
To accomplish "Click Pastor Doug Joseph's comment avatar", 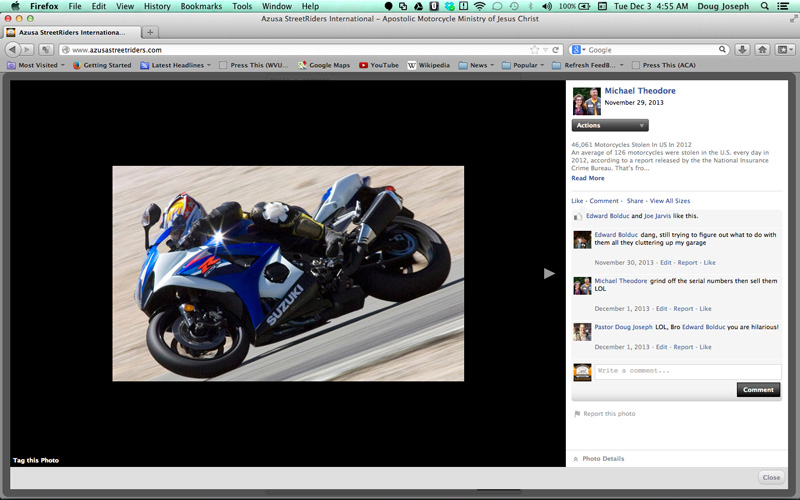I will point(582,332).
